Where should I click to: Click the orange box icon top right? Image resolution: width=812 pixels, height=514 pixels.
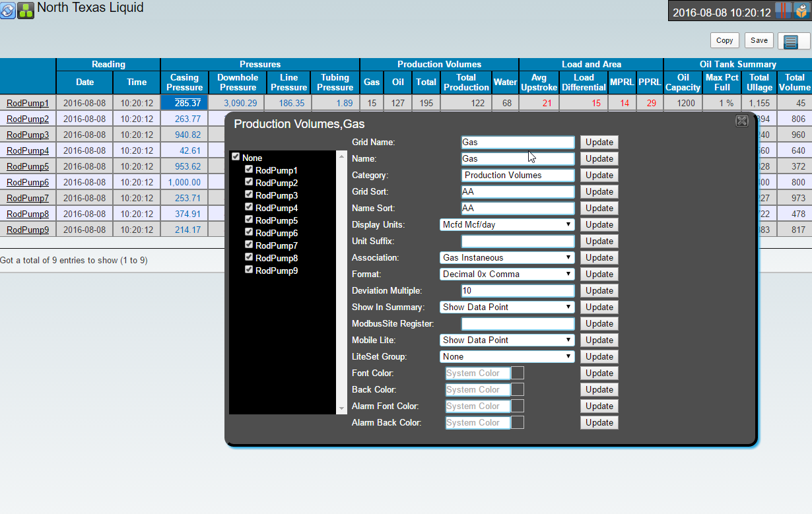click(799, 11)
